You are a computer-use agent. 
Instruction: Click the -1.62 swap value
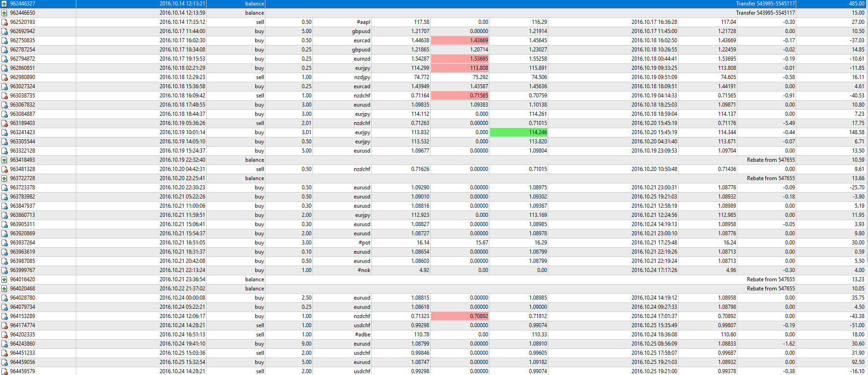(x=789, y=344)
